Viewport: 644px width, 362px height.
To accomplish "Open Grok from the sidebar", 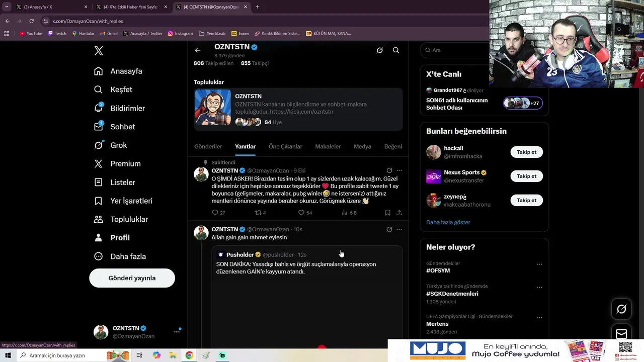I will click(x=111, y=145).
